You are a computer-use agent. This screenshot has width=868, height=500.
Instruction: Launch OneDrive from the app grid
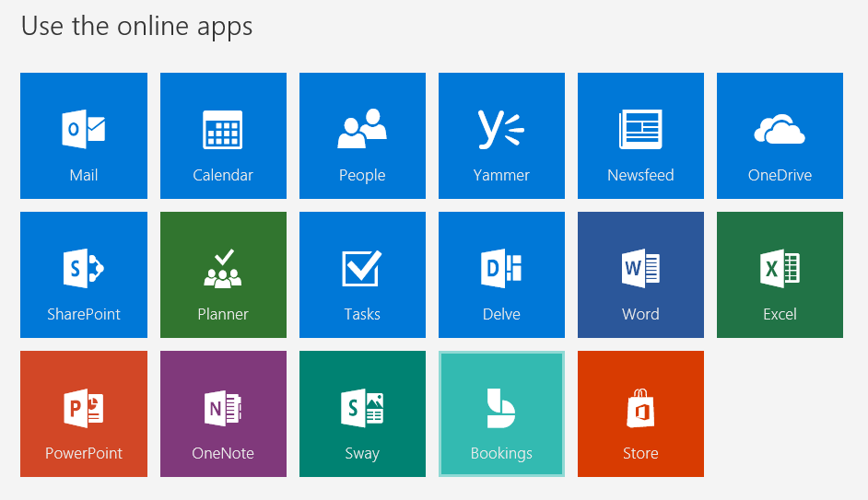pyautogui.click(x=780, y=135)
